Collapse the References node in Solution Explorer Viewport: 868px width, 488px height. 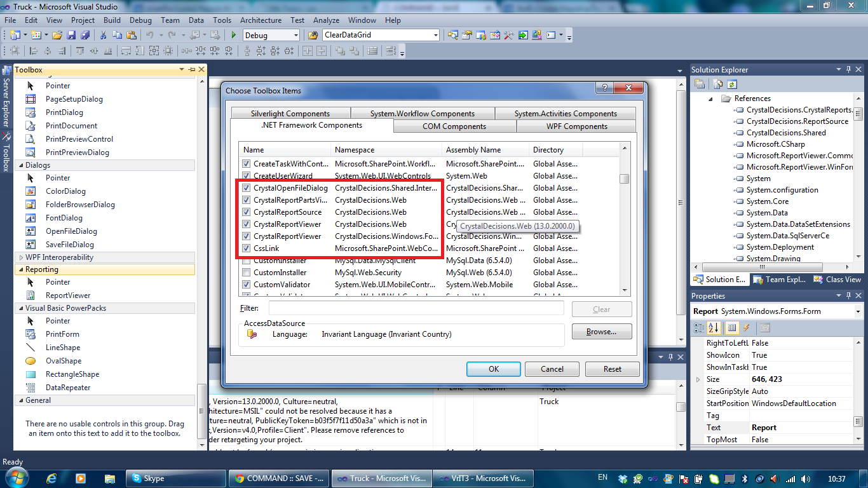[x=711, y=98]
